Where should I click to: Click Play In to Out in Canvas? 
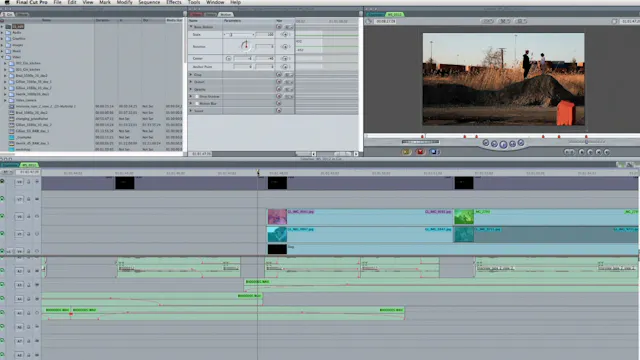pyautogui.click(x=494, y=144)
